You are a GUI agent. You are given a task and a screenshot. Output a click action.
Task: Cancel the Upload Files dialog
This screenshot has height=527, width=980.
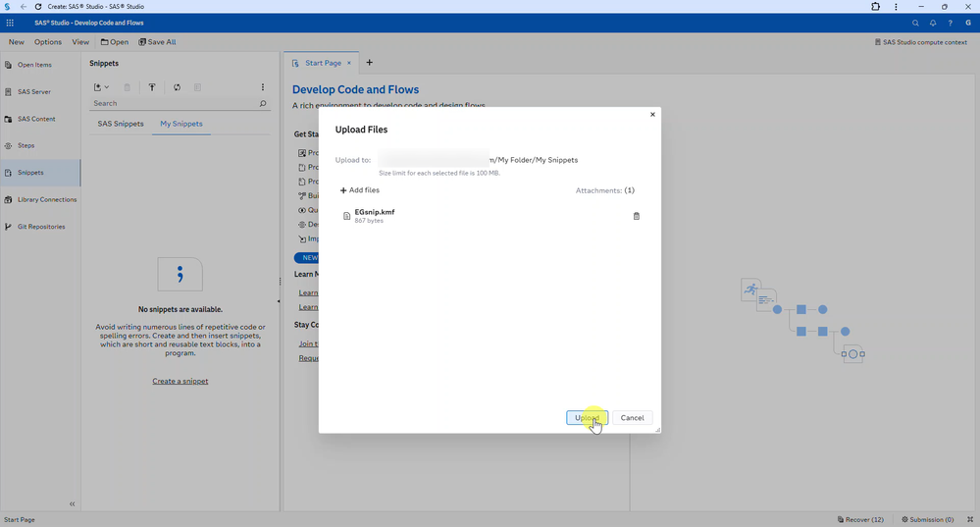[x=632, y=418]
